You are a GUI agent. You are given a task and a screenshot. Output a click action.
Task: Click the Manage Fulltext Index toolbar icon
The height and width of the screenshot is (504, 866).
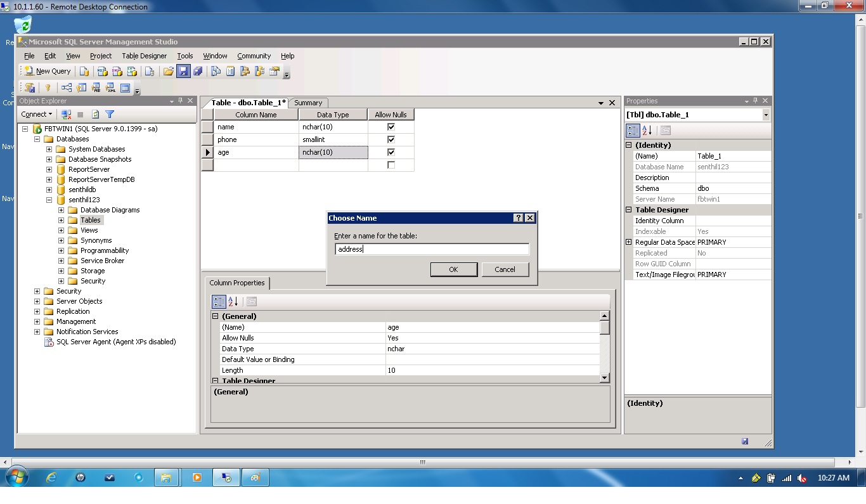[96, 87]
